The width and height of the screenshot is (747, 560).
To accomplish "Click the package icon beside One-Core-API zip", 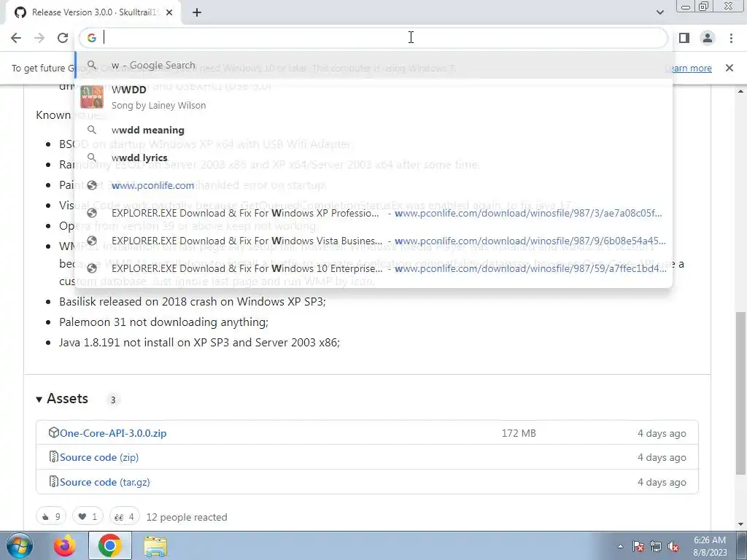I will point(53,433).
